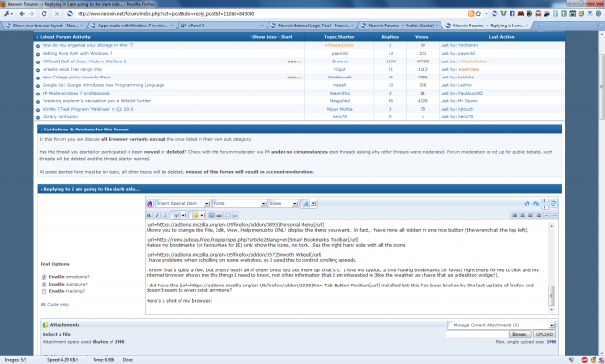Open the emoticon smiley picker
This screenshot has height=364, width=605.
[x=196, y=216]
